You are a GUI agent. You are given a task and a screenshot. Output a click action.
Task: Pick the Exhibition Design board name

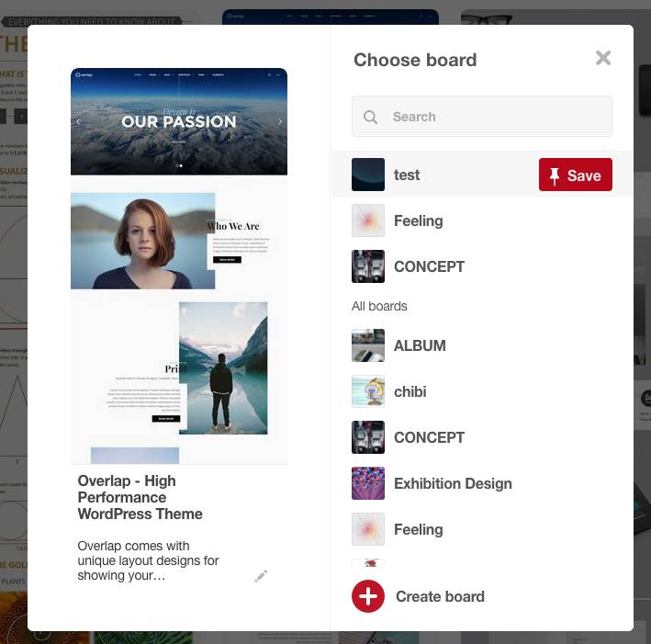pyautogui.click(x=453, y=484)
